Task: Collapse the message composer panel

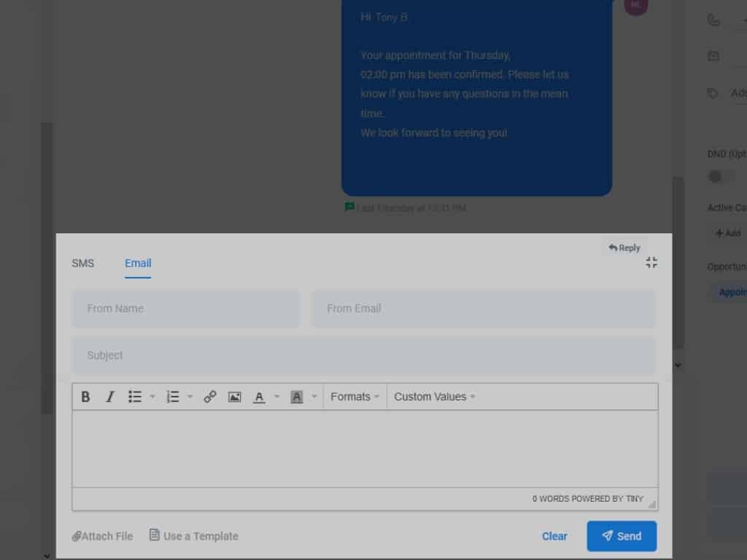Action: (651, 262)
